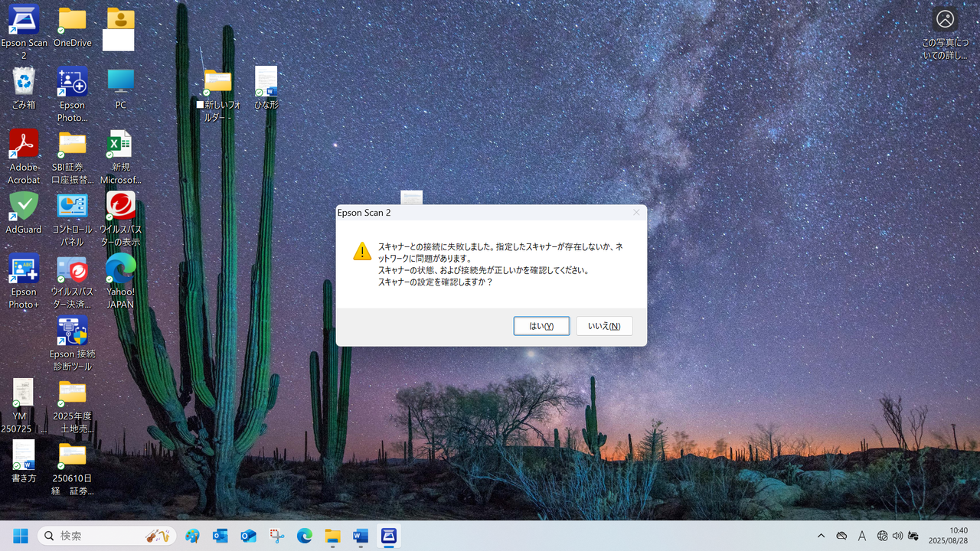Select the AdGuard desktop shortcut
980x551 pixels.
(x=24, y=213)
